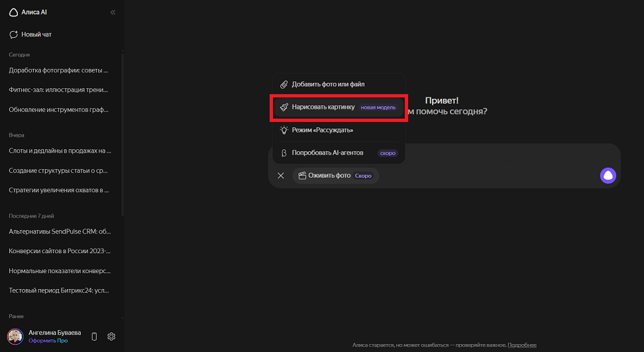Open chat 'Тестовый период Битрикс24: усл...'
This screenshot has width=644, height=352.
tap(59, 290)
